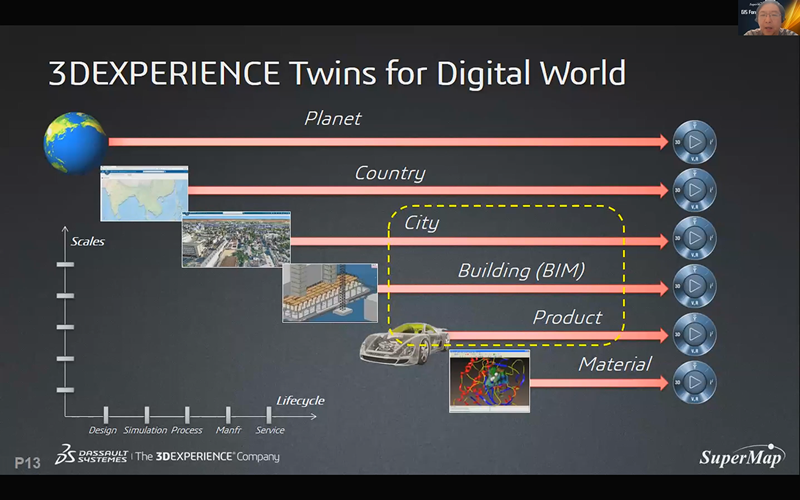Click the compass icon on the Building (BIM) row
The image size is (800, 500).
click(x=694, y=286)
